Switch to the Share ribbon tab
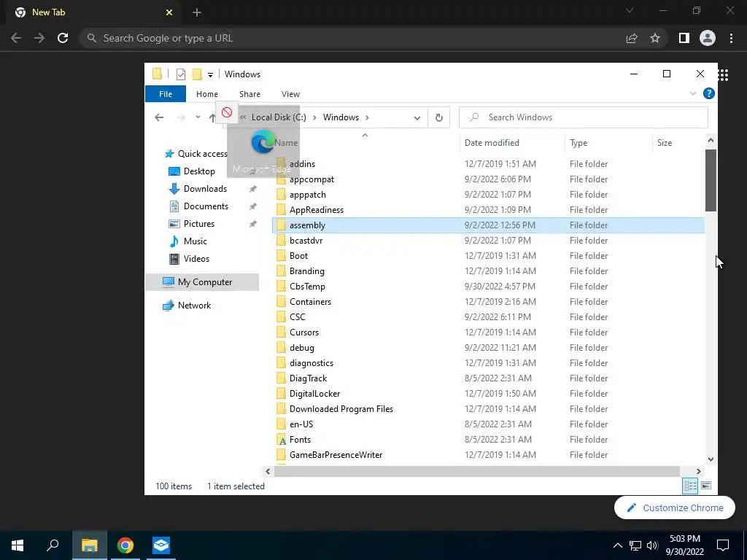747x560 pixels. (249, 94)
